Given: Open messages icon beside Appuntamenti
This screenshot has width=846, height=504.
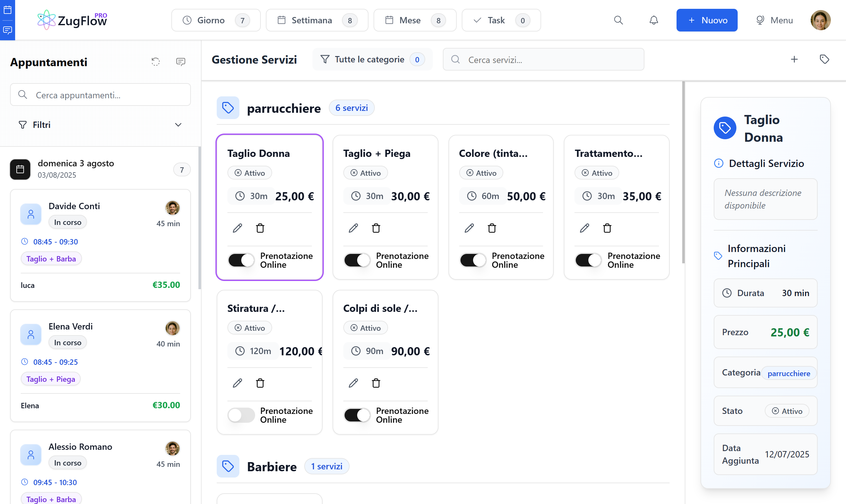Looking at the screenshot, I should 180,61.
